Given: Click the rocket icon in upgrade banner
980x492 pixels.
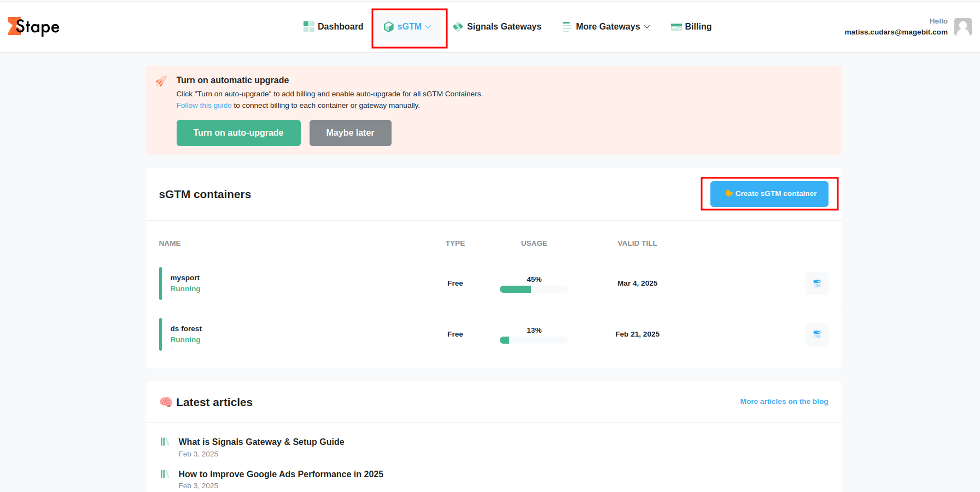Looking at the screenshot, I should point(161,81).
